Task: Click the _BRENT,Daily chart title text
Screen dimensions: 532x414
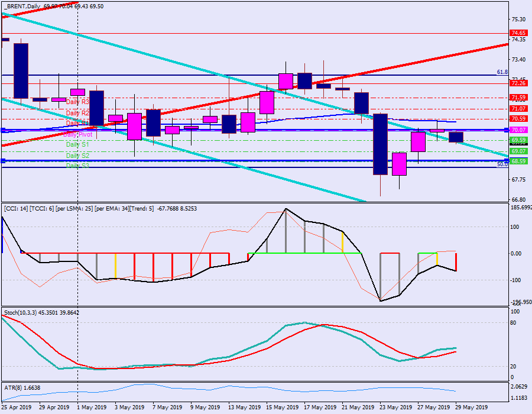Action: tap(24, 5)
